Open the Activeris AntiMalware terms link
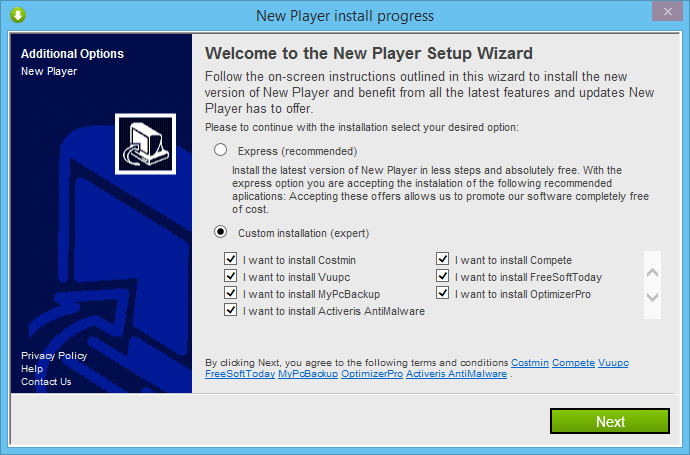Screen dimensions: 690x455 456,374
